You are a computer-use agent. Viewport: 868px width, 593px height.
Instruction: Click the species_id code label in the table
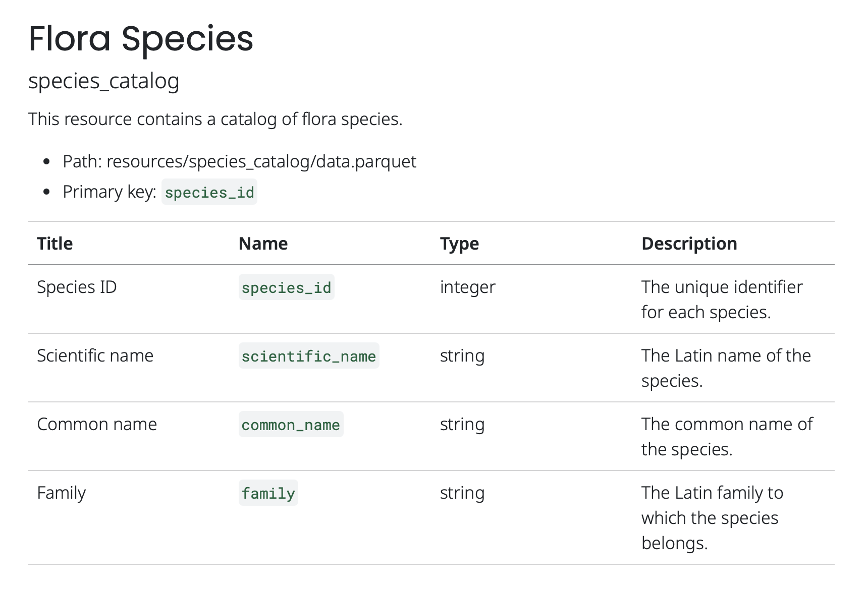coord(286,287)
